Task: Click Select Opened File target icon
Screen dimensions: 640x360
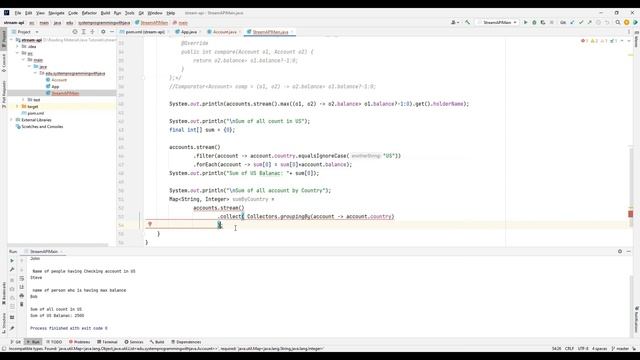Action: [75, 32]
